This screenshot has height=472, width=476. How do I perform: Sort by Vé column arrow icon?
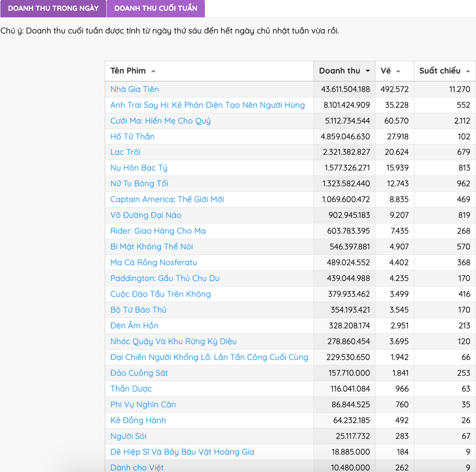[398, 71]
